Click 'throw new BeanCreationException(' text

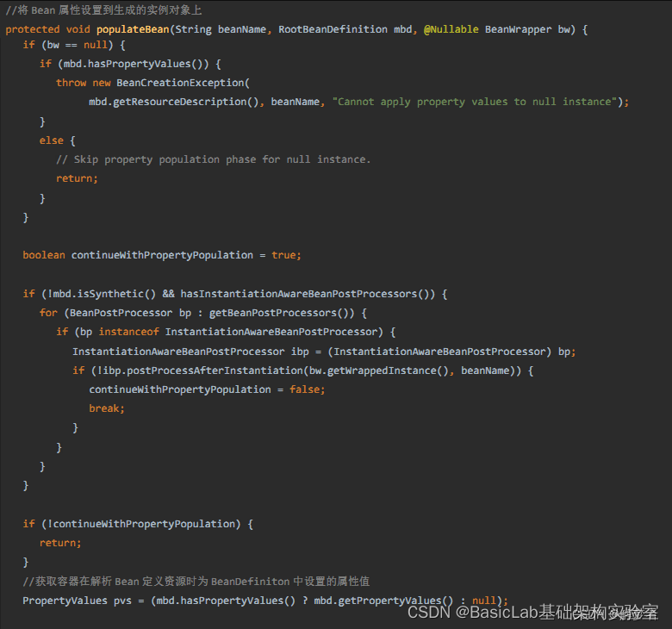click(x=153, y=83)
